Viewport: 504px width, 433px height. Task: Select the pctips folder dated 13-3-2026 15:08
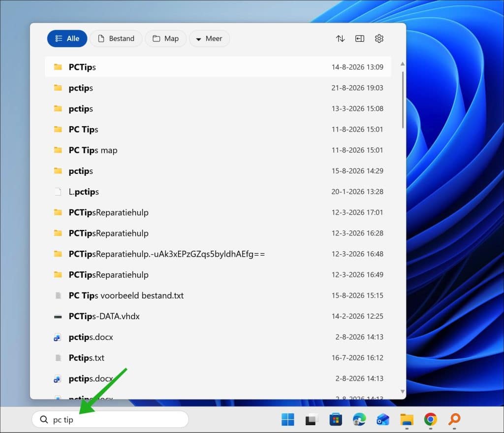[x=218, y=109]
